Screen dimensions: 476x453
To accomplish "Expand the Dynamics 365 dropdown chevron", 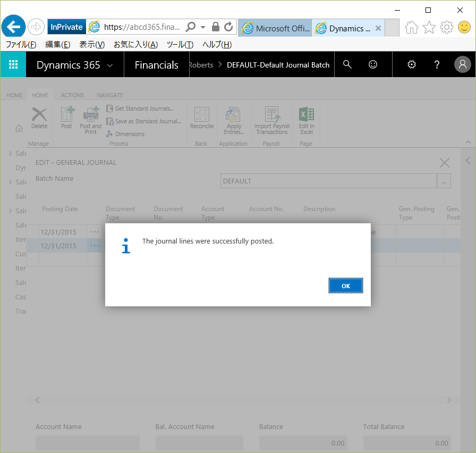I will (x=110, y=65).
